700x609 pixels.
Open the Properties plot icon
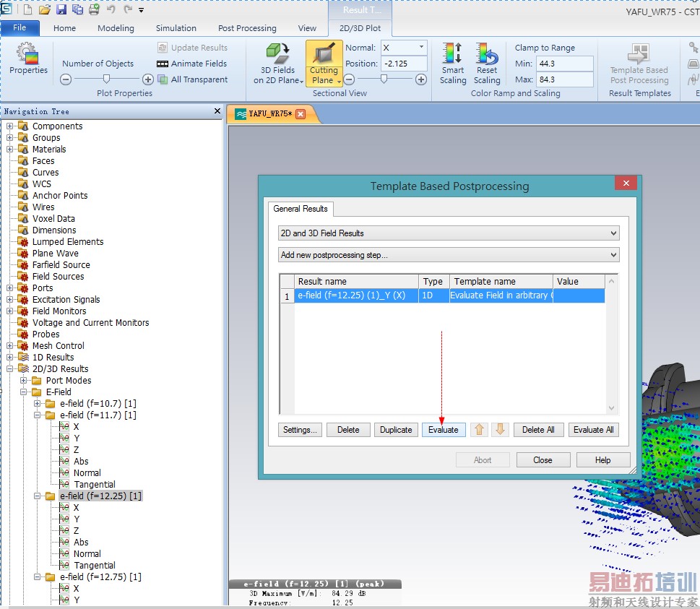28,59
